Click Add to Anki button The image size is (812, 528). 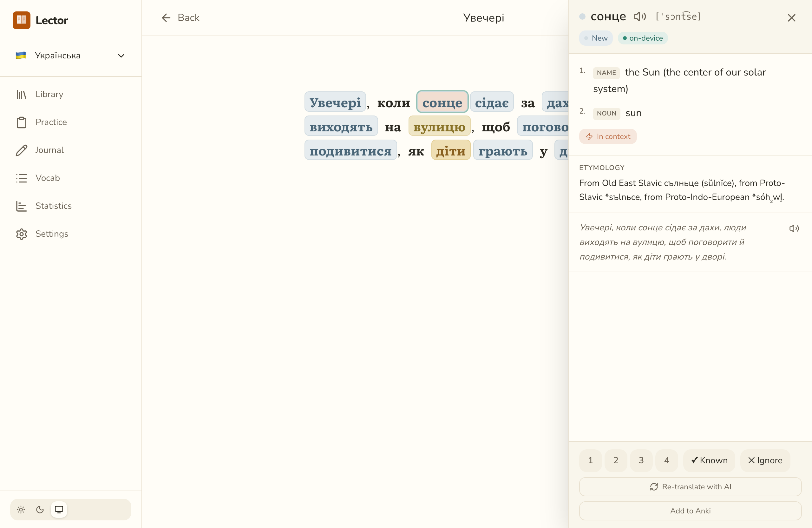(690, 511)
